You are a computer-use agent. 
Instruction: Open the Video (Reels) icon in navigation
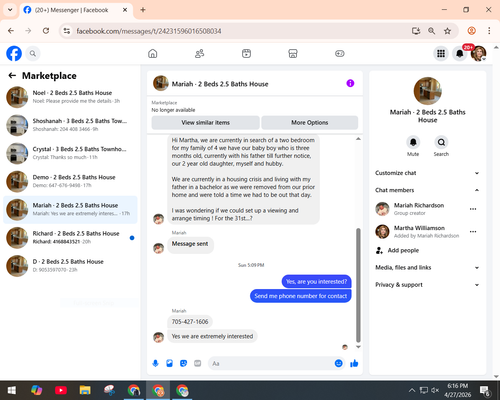click(246, 53)
